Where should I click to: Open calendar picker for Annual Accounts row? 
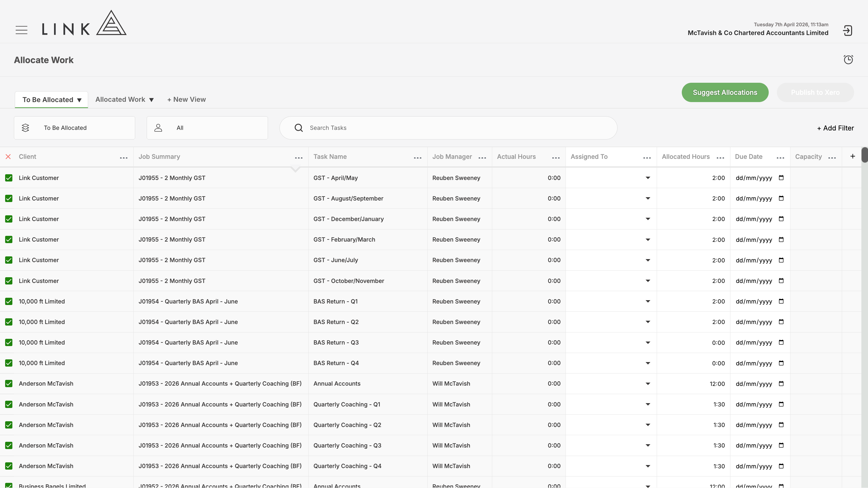tap(781, 384)
